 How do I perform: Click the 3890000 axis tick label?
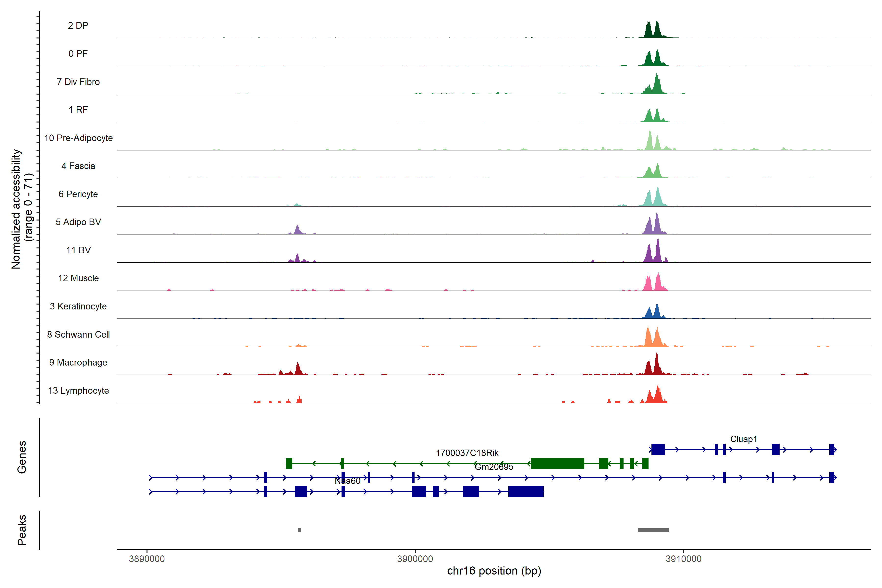pos(147,559)
